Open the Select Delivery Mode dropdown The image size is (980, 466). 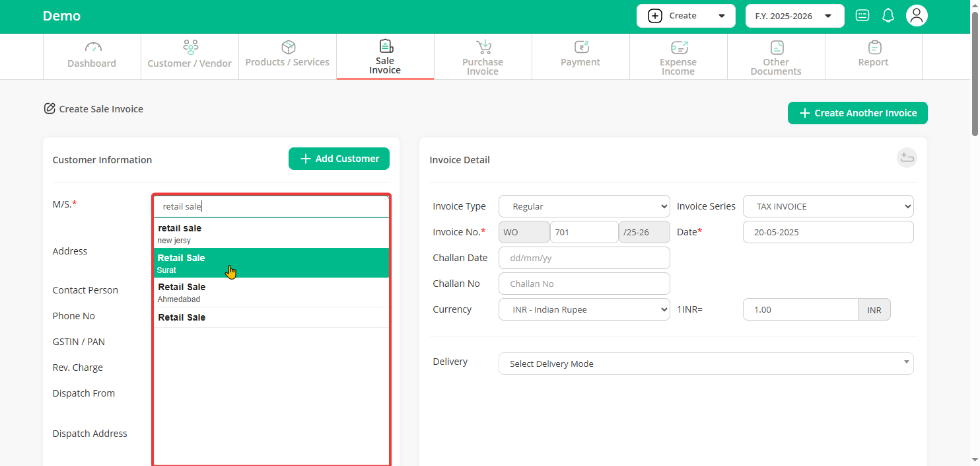[705, 364]
